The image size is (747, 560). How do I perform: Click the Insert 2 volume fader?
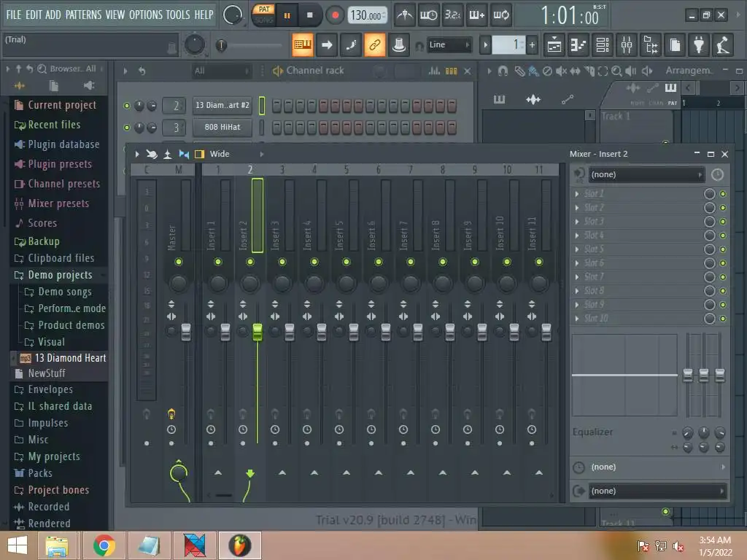tap(258, 332)
